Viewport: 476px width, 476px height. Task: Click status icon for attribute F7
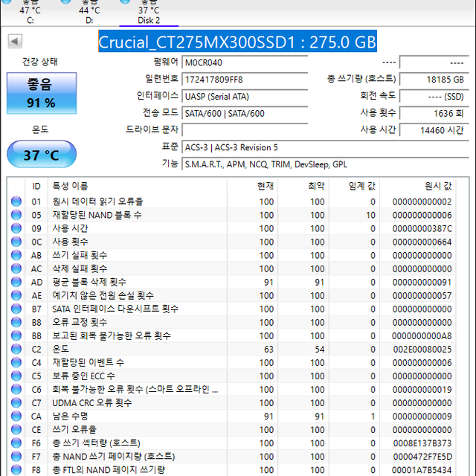click(x=16, y=456)
